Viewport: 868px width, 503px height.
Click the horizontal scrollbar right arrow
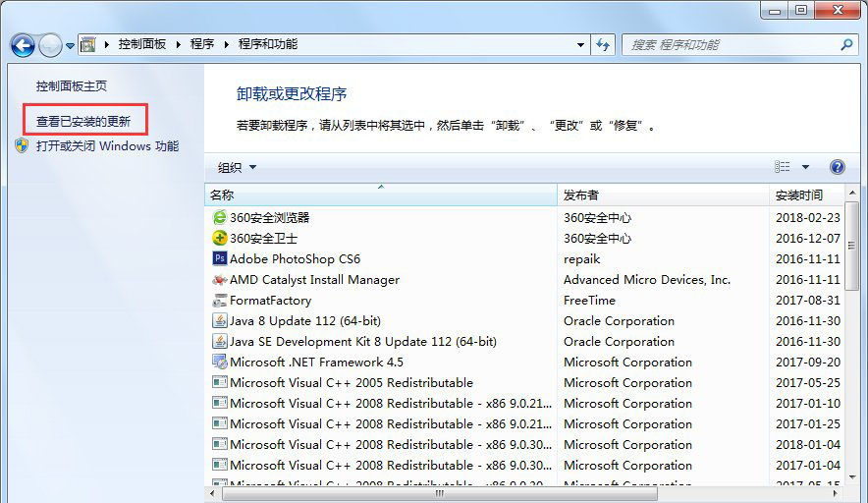click(x=836, y=492)
